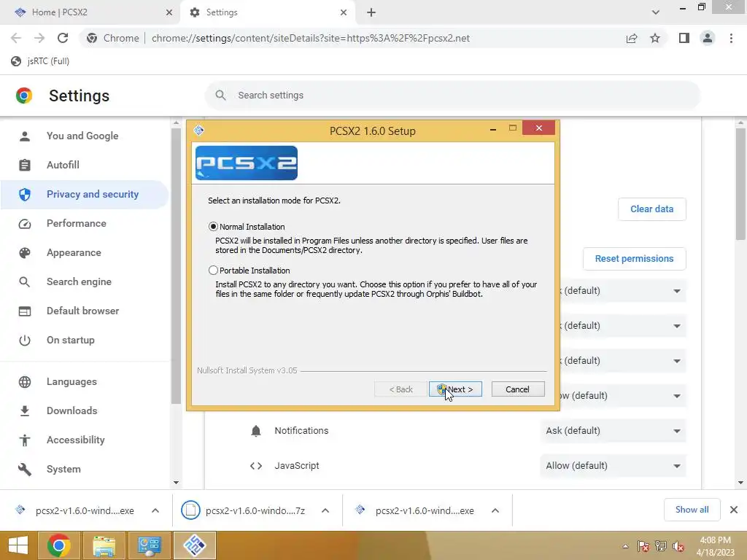Click the Chrome tab search chevron

(656, 12)
